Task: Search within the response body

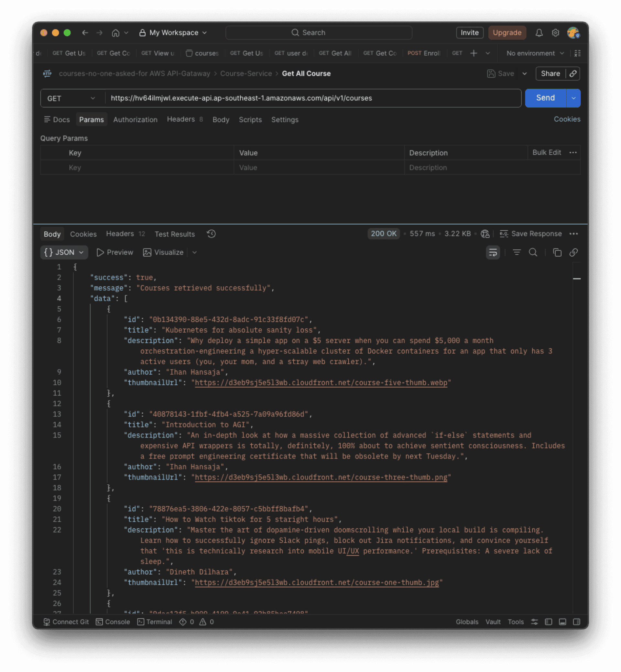Action: point(533,252)
